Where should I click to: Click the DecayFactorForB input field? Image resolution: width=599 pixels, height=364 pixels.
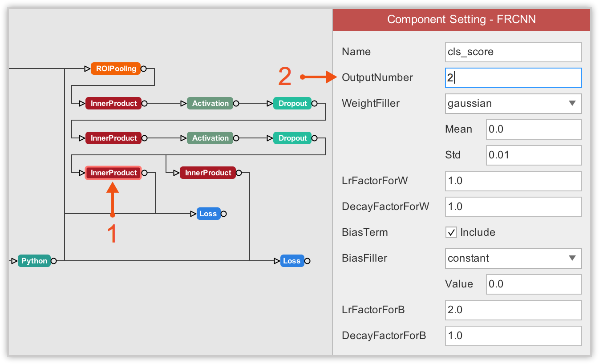(x=513, y=336)
